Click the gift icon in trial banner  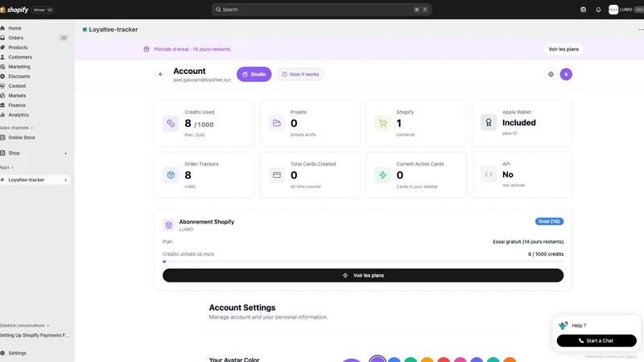point(147,49)
